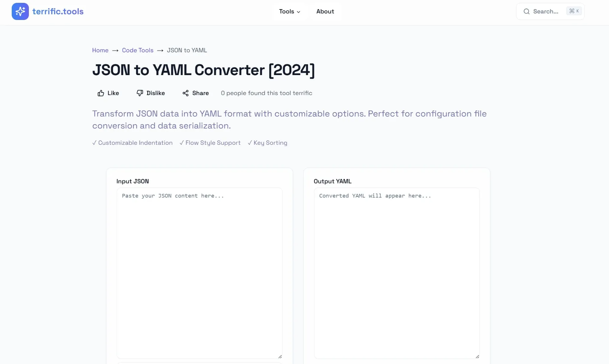Screen dimensions: 609x364
Task: Click the Like button label
Action: pyautogui.click(x=113, y=93)
